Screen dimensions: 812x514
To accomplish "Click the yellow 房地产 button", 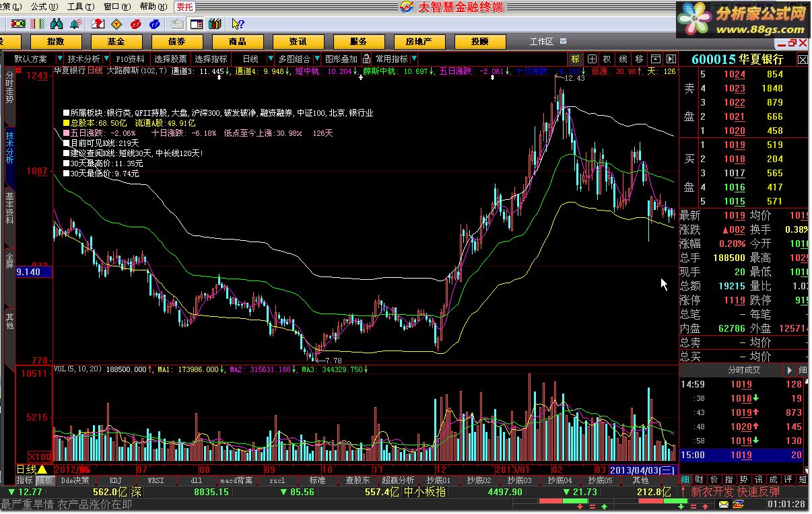I will coord(419,42).
